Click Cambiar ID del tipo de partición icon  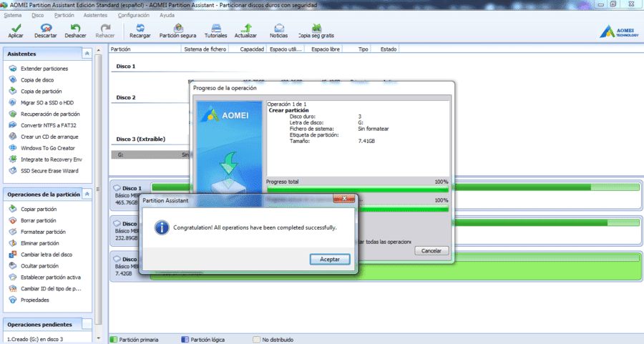[x=13, y=289]
